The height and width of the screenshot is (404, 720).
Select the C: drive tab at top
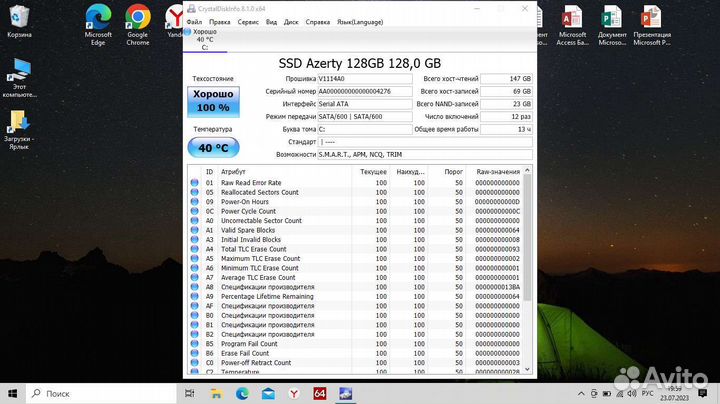204,40
